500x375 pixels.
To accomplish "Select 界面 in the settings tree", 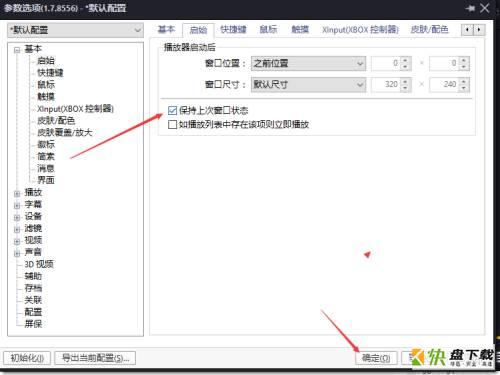I will (46, 180).
